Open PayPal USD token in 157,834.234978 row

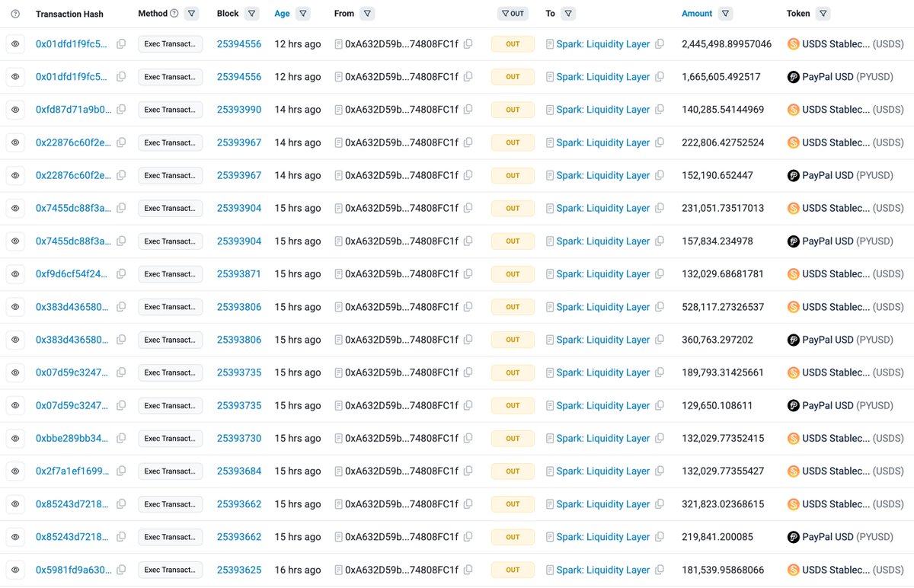tap(848, 241)
